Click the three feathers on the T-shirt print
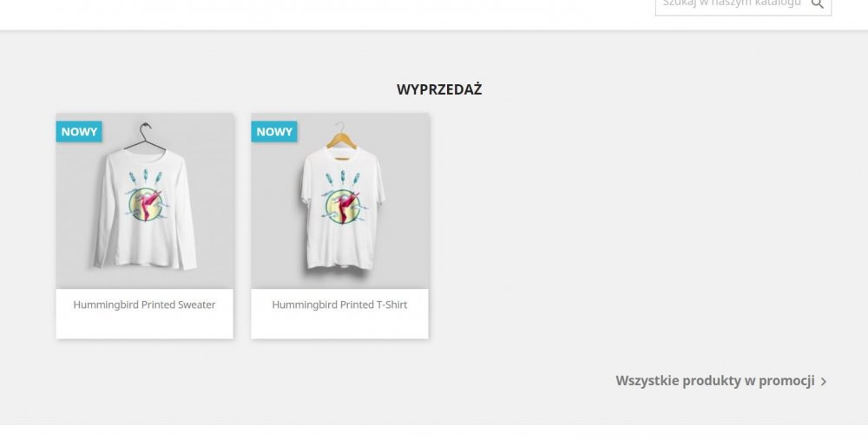Image resolution: width=868 pixels, height=439 pixels. point(343,178)
